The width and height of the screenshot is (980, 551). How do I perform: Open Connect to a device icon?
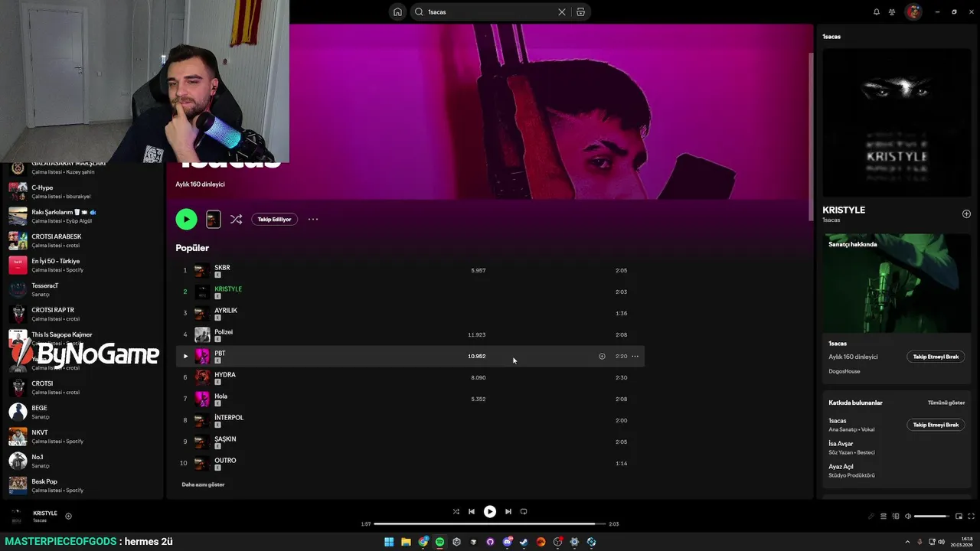[896, 517]
